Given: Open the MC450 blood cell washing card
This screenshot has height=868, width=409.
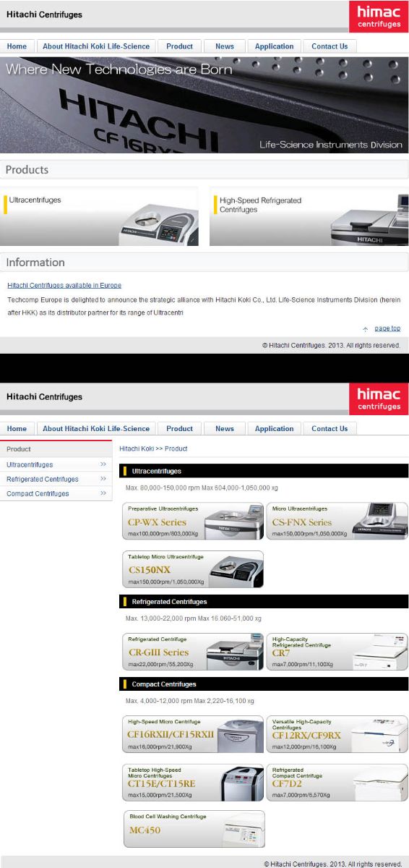Looking at the screenshot, I should pos(194,829).
